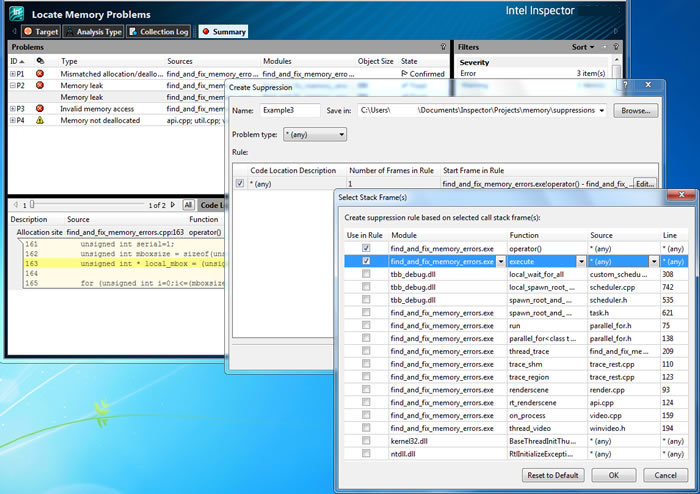Expand the P3 problem row

[x=13, y=109]
